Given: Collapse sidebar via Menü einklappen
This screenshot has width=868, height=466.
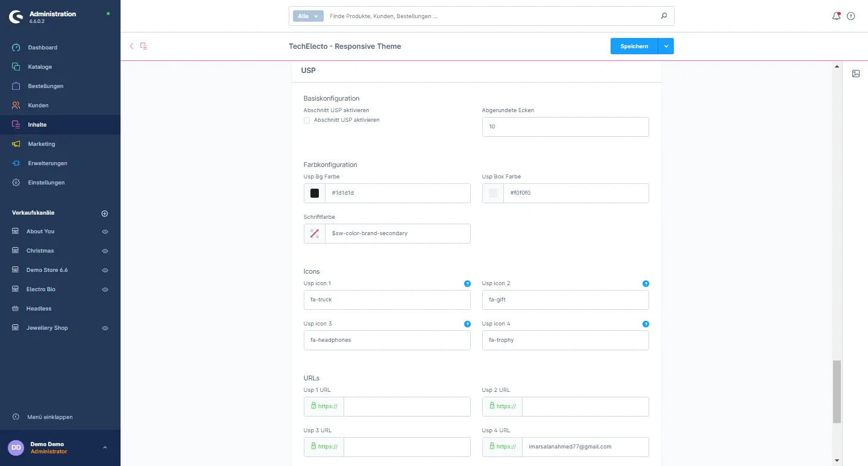Looking at the screenshot, I should (x=50, y=417).
